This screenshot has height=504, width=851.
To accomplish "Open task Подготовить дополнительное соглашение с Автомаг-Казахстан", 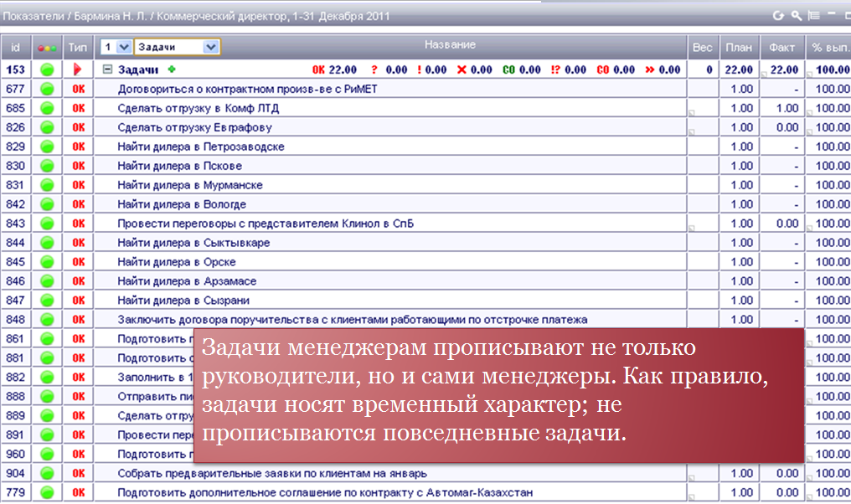I will [x=325, y=492].
